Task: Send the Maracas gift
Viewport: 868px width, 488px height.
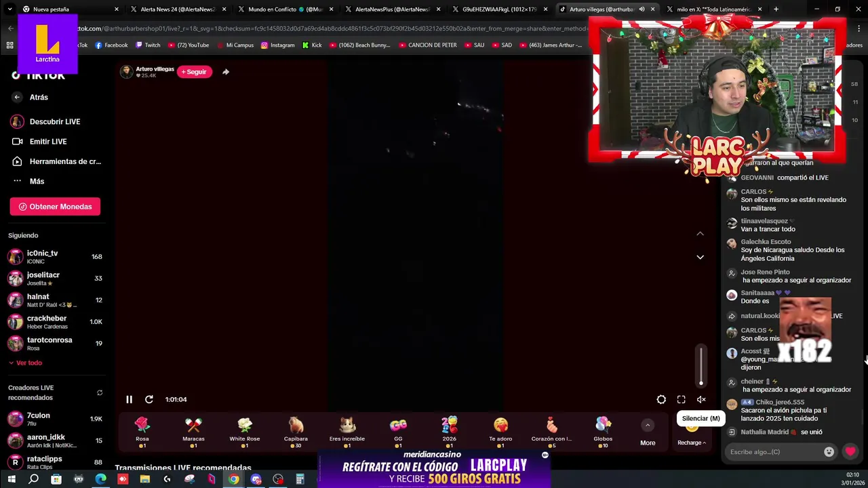Action: (193, 432)
